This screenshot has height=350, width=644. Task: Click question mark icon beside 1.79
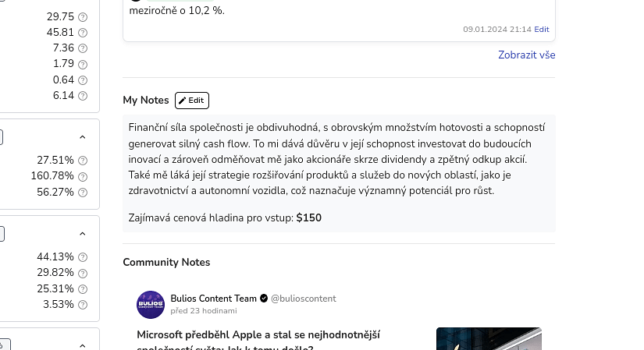(83, 64)
